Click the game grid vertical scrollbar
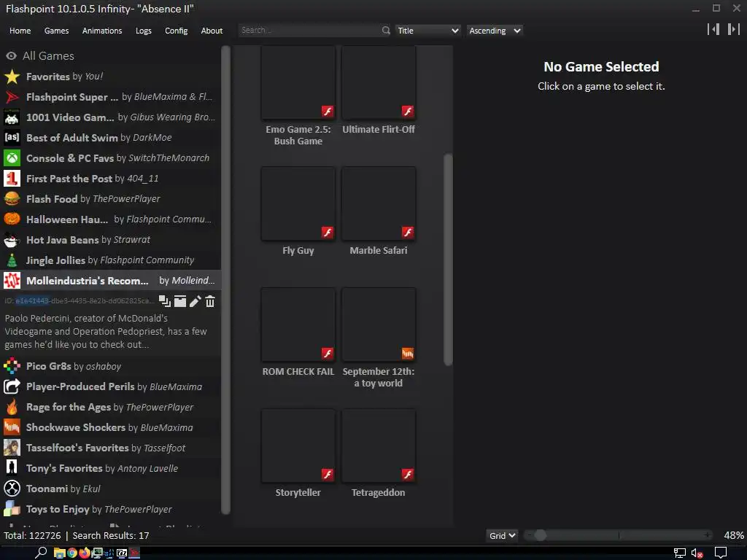 tap(448, 260)
